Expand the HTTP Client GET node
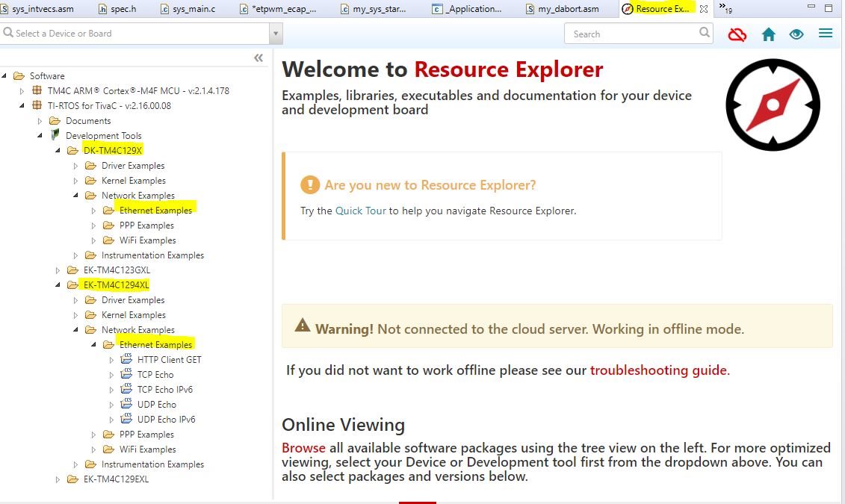845x504 pixels. (x=111, y=360)
